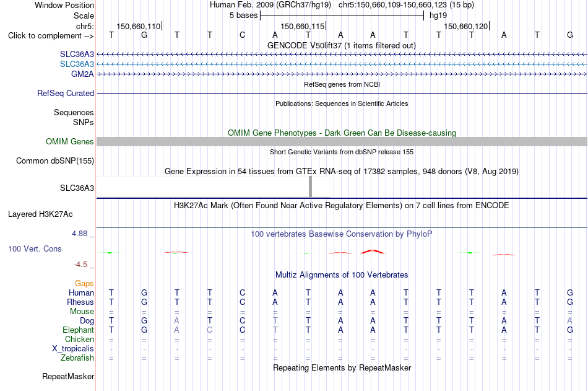588x391 pixels.
Task: Click the gray OMIM Genes bar
Action: coord(342,142)
